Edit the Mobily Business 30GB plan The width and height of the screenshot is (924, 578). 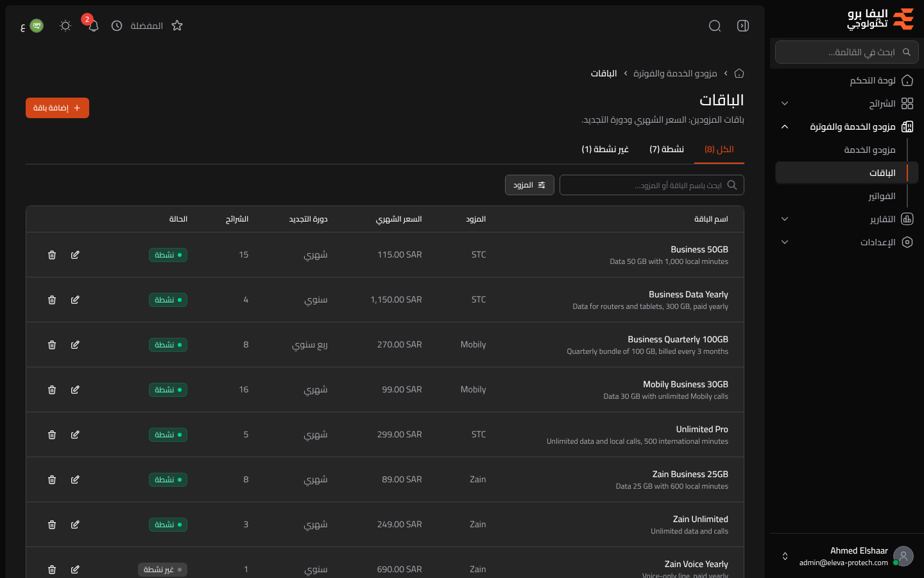click(x=75, y=390)
